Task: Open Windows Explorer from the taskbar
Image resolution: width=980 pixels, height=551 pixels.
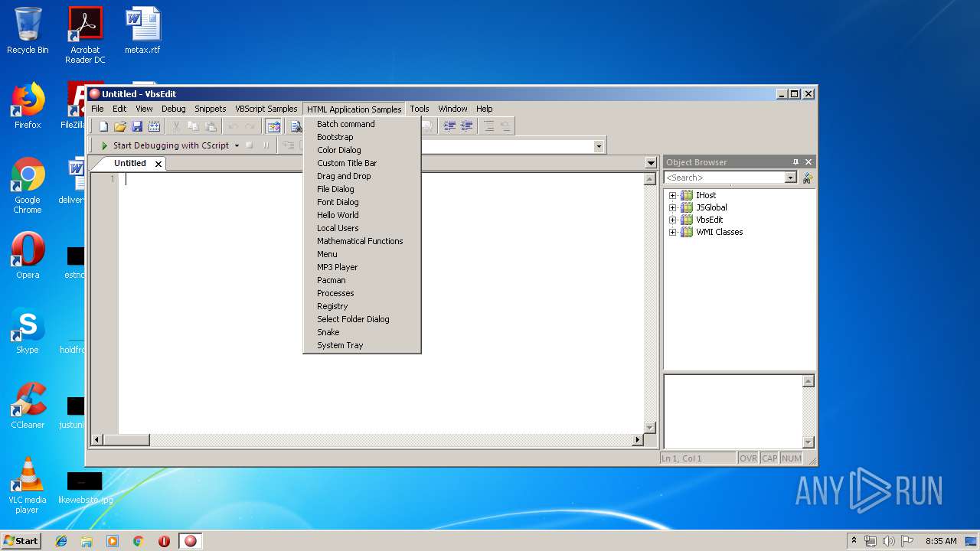Action: click(87, 541)
